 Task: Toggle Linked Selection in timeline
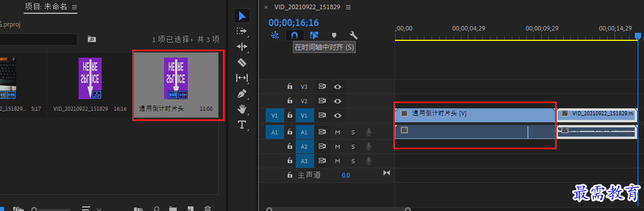[x=314, y=35]
